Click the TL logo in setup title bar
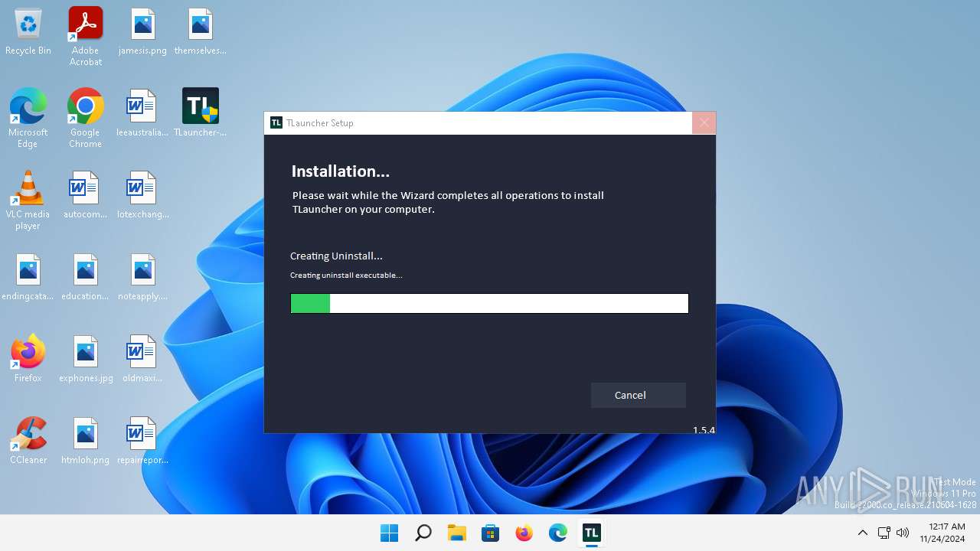980x551 pixels. coord(276,122)
